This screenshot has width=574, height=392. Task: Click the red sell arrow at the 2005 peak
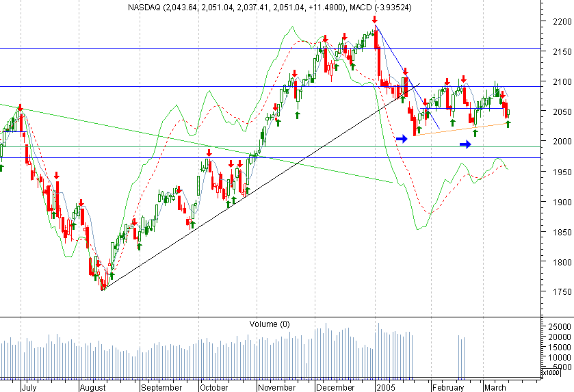pos(374,19)
